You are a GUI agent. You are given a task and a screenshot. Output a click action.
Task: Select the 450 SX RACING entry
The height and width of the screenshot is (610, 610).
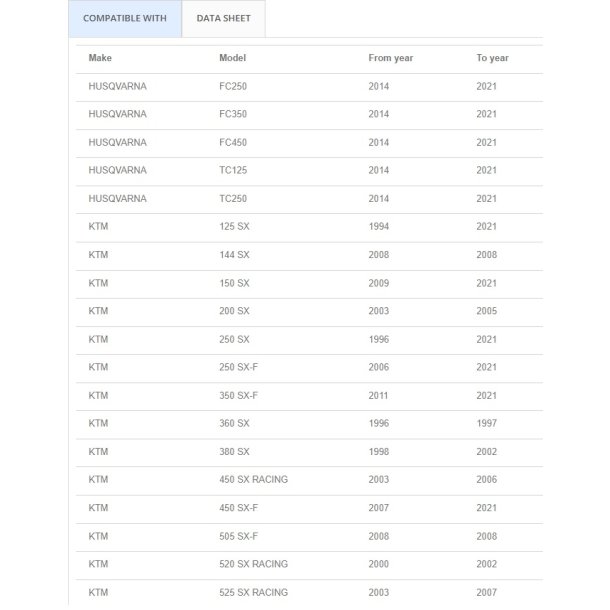[253, 480]
